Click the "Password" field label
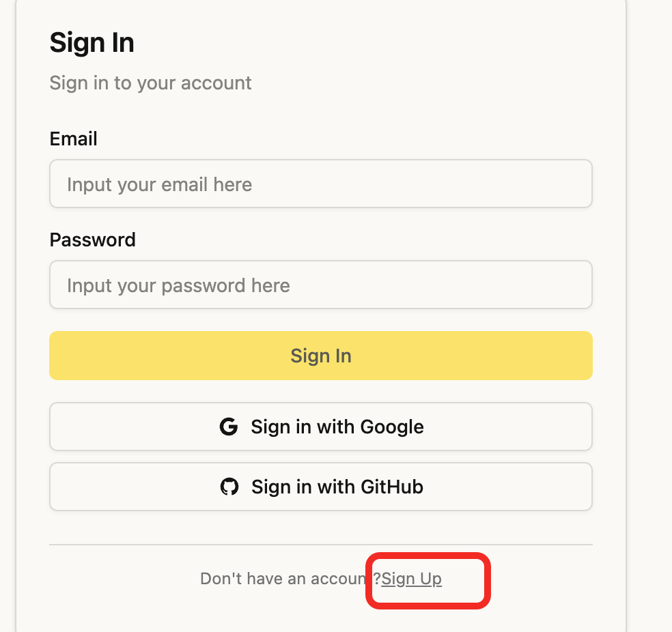Image resolution: width=672 pixels, height=632 pixels. pos(93,240)
